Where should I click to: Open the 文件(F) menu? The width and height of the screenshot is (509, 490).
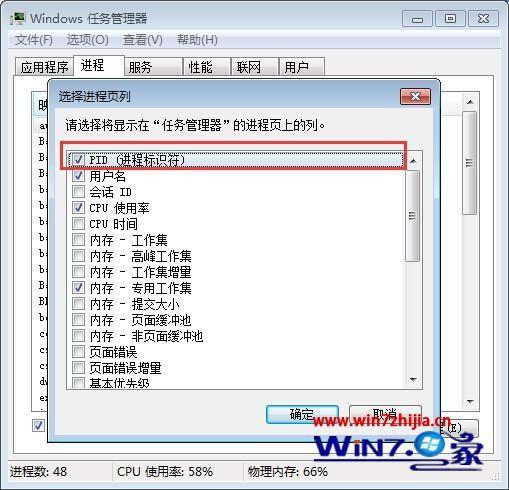tap(33, 40)
